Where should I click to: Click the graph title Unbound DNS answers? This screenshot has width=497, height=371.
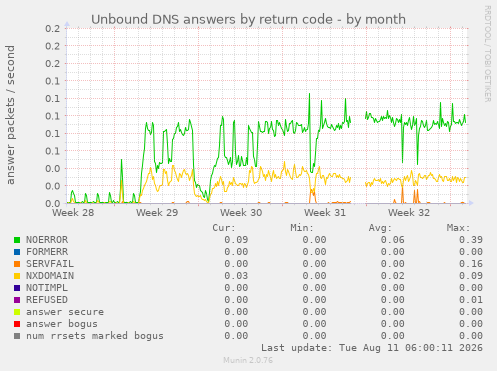click(248, 19)
